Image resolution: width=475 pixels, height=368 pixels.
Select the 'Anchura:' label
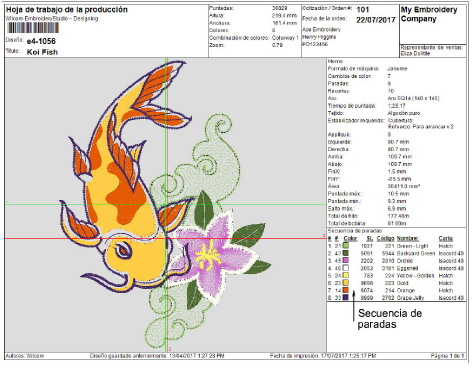[x=220, y=23]
